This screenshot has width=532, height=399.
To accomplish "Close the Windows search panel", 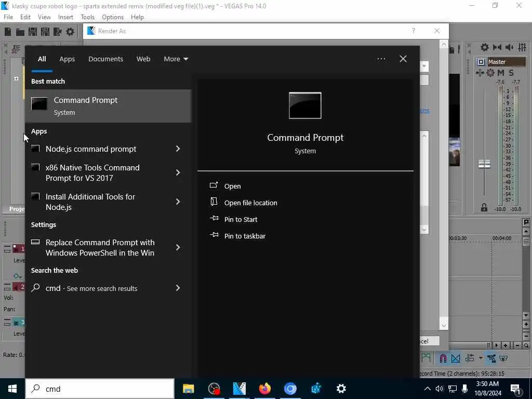I will pyautogui.click(x=403, y=59).
